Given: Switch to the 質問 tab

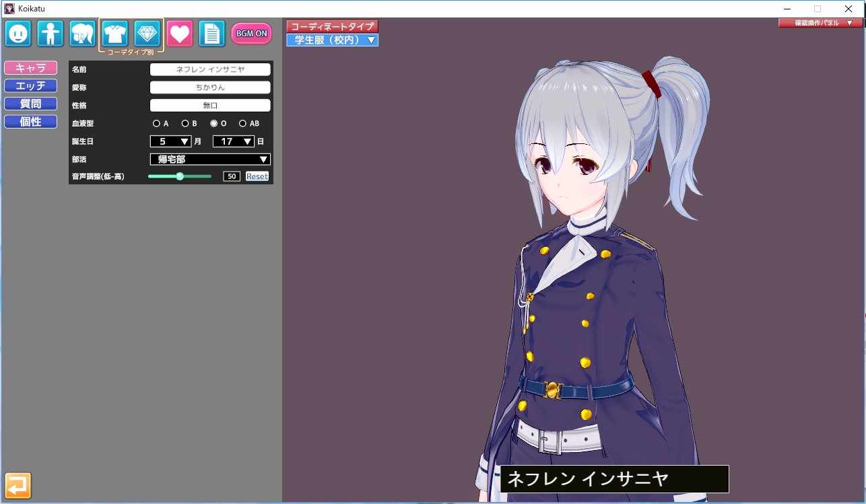Looking at the screenshot, I should click(x=30, y=104).
